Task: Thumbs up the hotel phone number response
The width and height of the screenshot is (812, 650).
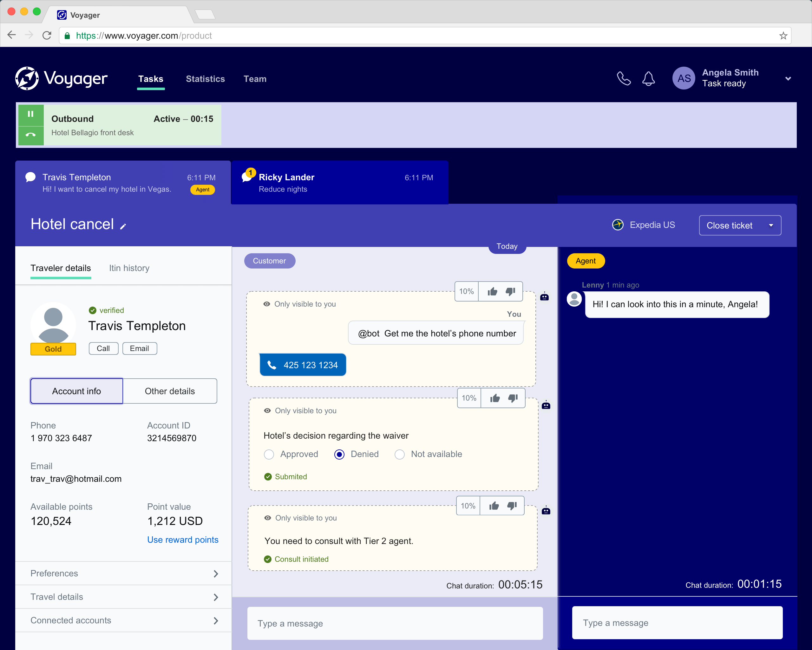Action: pos(492,291)
